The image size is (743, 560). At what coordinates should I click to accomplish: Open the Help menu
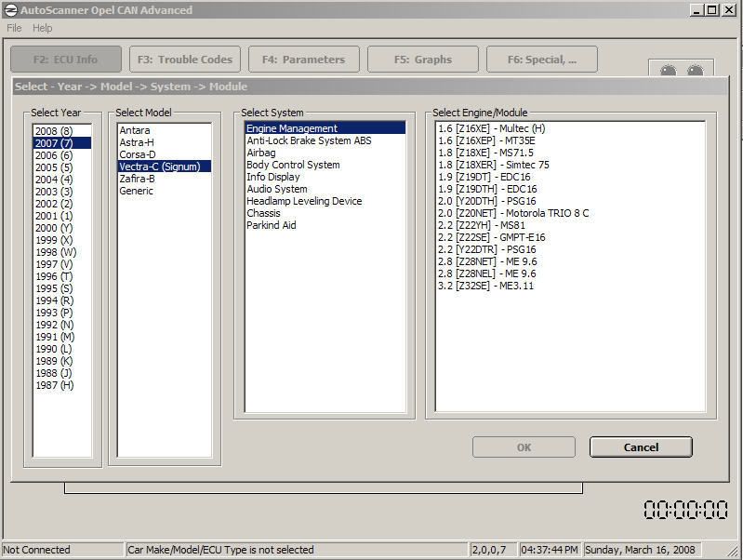point(42,28)
